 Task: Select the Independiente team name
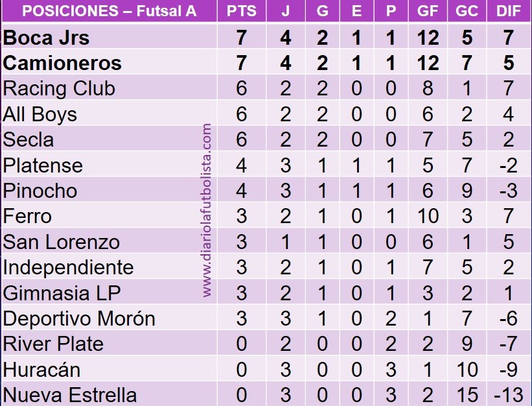(68, 267)
